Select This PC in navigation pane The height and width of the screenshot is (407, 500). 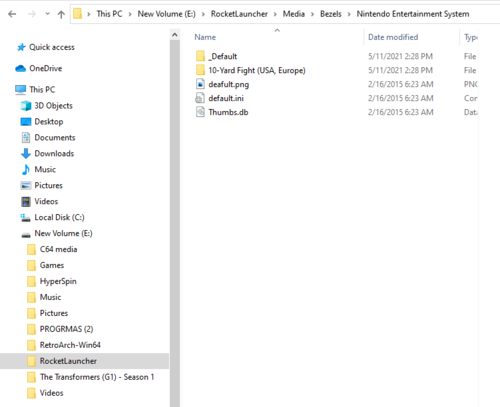point(42,90)
